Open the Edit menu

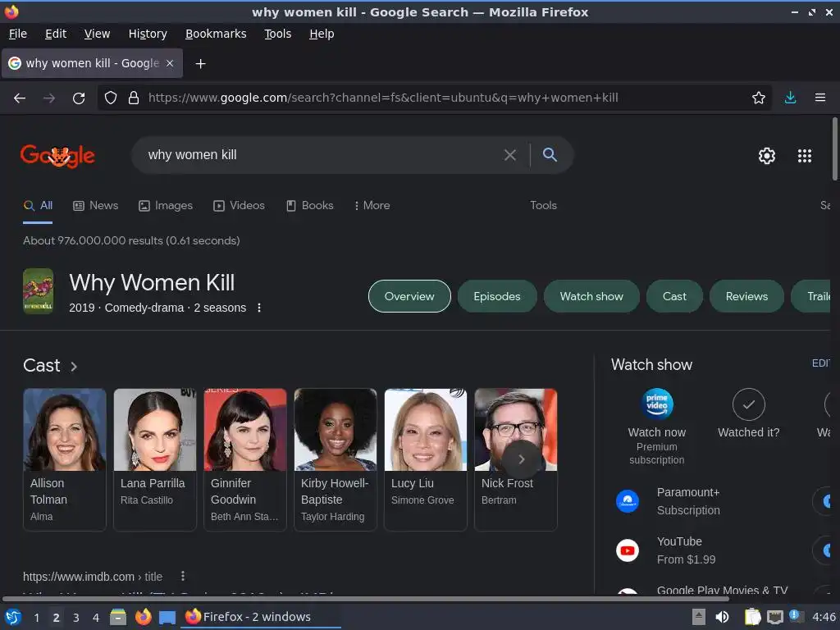[56, 34]
